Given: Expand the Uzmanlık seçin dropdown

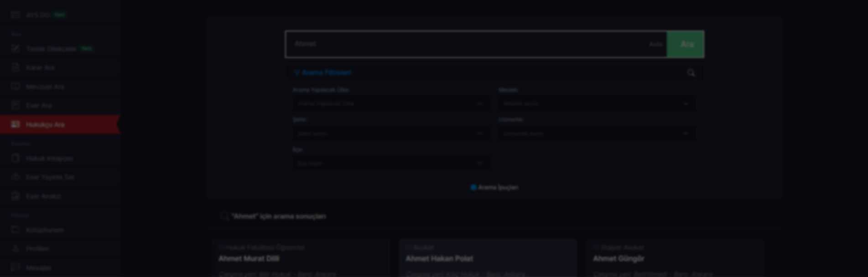Looking at the screenshot, I should (x=597, y=133).
